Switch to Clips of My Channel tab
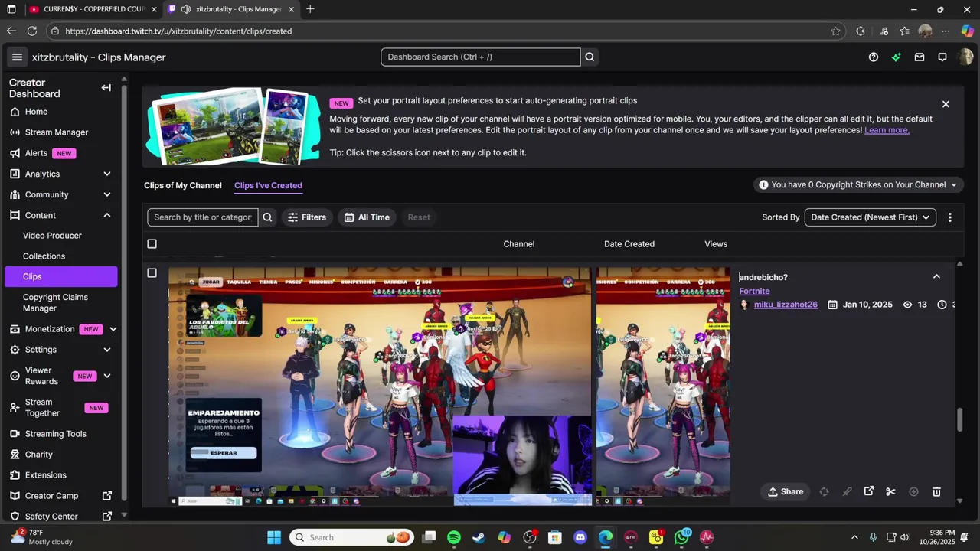Screen dimensions: 980x551 [183, 185]
